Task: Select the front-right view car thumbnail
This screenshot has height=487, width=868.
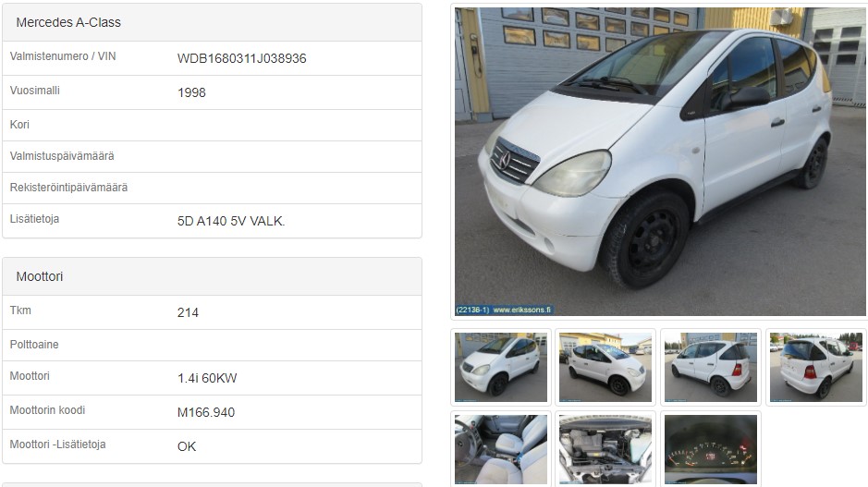Action: click(605, 367)
